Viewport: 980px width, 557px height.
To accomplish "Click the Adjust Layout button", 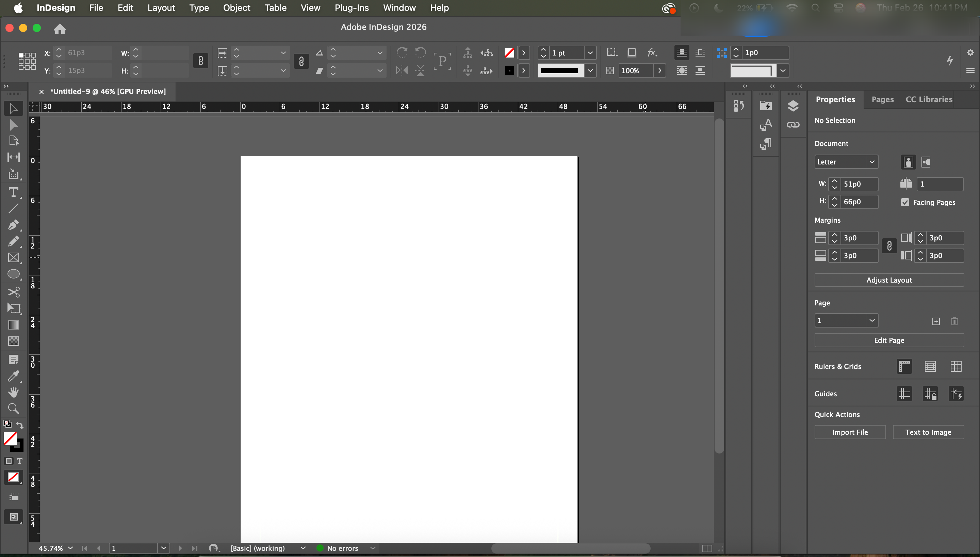I will point(889,280).
